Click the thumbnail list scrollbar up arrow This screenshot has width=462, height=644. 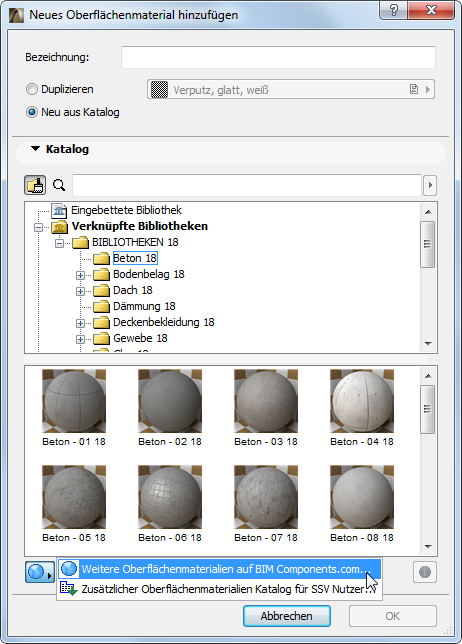pos(428,376)
